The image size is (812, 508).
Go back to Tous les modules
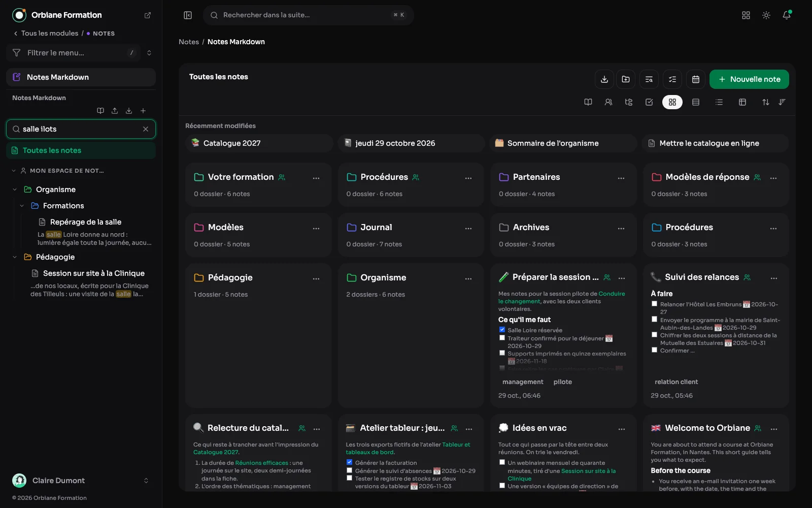[x=46, y=34]
